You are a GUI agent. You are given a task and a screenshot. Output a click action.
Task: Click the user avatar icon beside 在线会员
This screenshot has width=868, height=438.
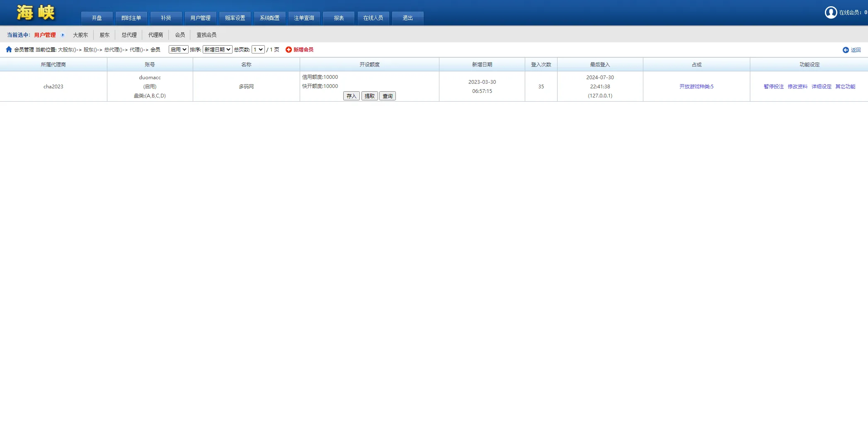(x=831, y=12)
